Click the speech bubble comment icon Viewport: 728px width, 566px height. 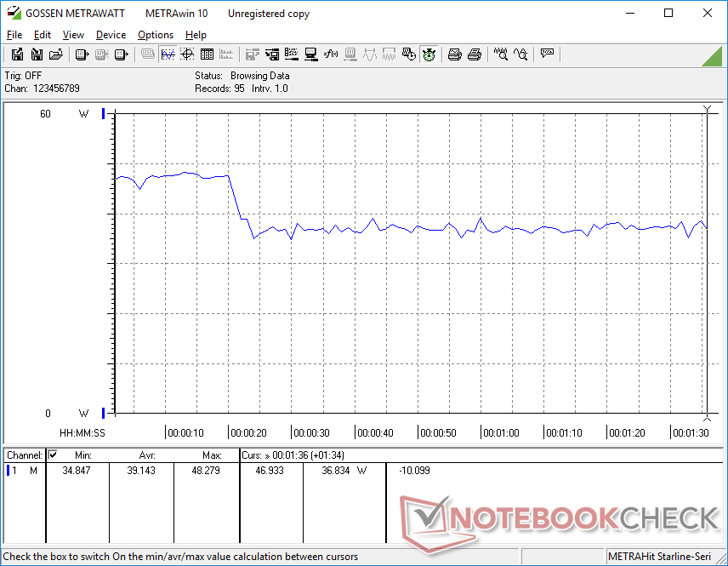[x=547, y=54]
